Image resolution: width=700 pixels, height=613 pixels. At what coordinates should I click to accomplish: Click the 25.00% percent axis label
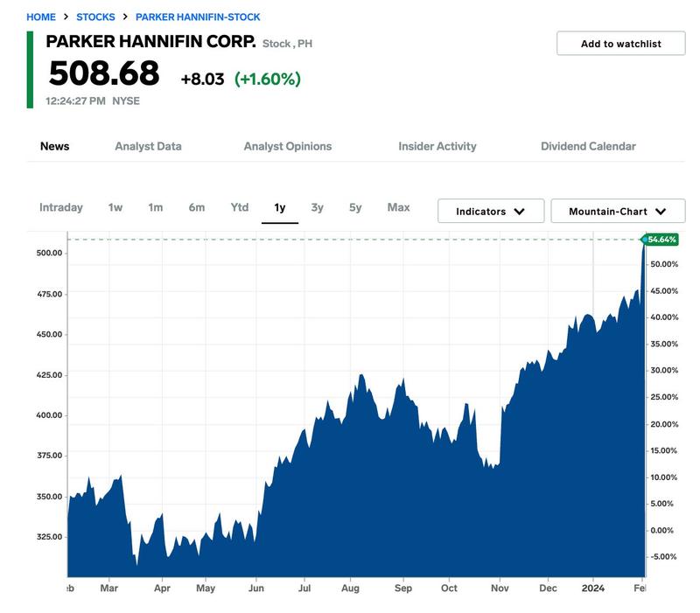tap(664, 397)
